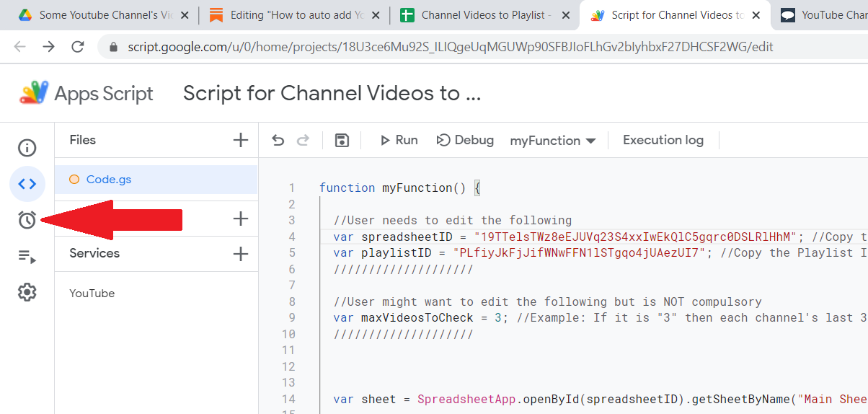Click the SpreadsheetApp.openById code line

pyautogui.click(x=601, y=399)
